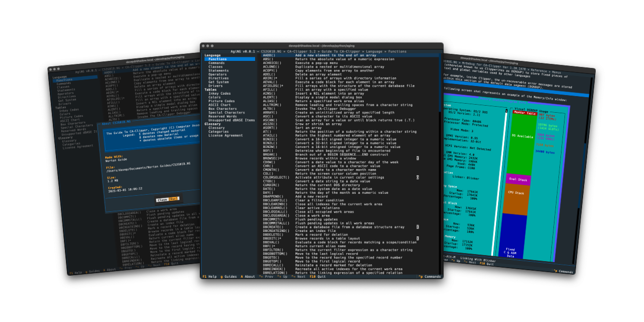Click the marker icon on the DBCREATE() row

click(417, 227)
